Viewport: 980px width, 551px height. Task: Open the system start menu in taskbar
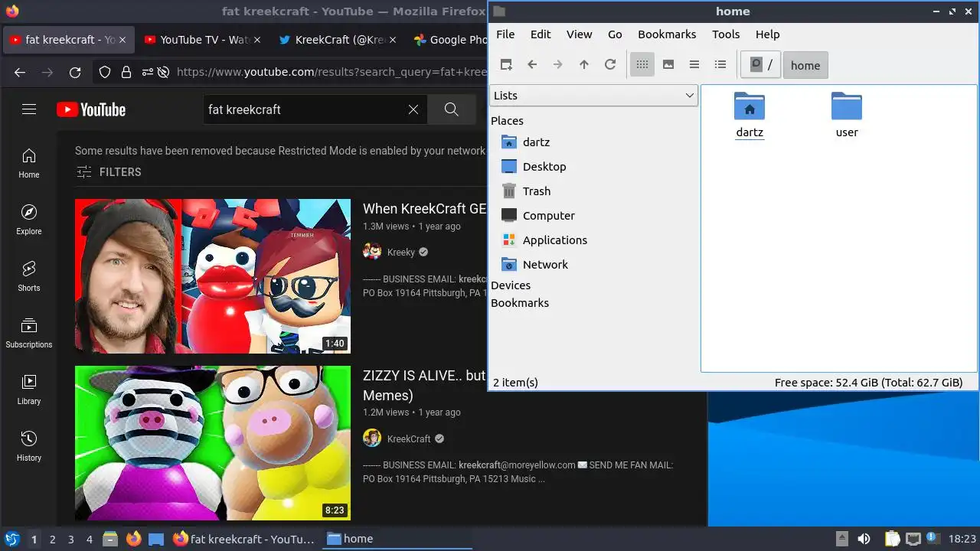(x=11, y=539)
